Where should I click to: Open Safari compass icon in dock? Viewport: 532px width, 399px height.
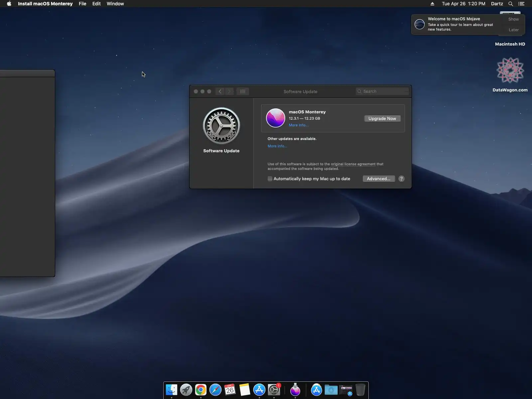pos(215,390)
